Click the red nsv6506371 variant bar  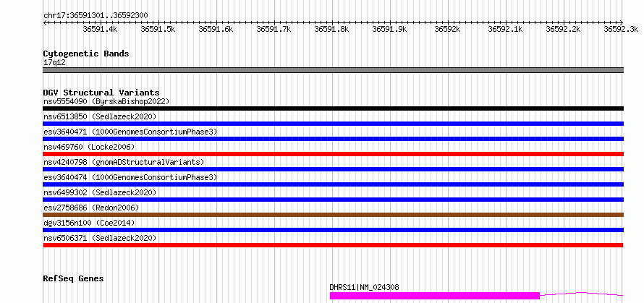click(x=333, y=245)
